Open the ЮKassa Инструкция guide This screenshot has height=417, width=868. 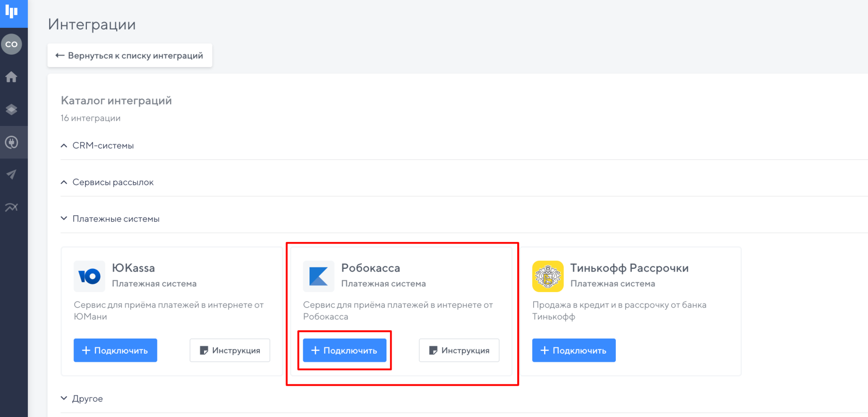pos(230,350)
